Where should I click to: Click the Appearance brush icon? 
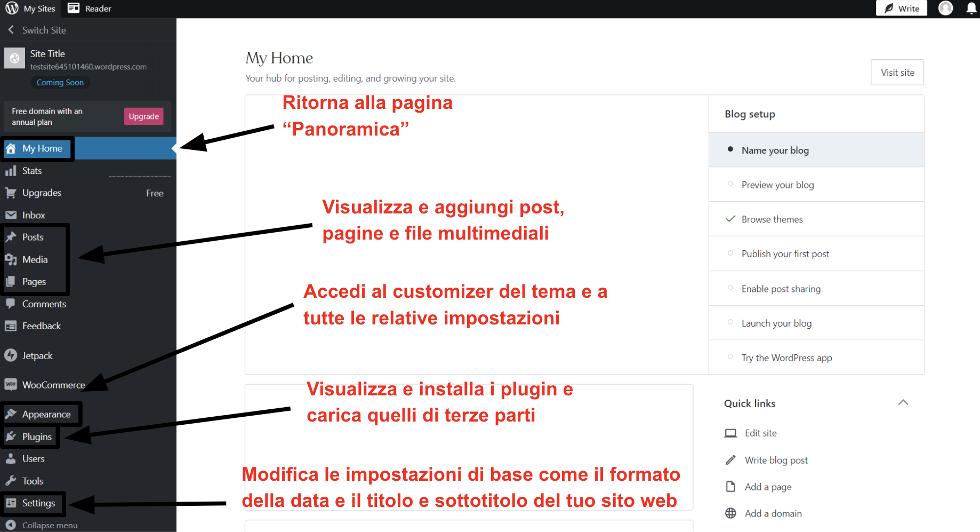click(11, 414)
